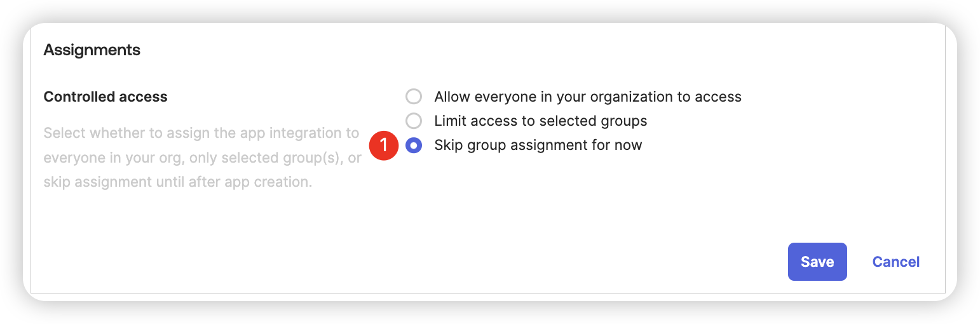
Task: Choose the "Limit access to selected groups" radio button
Action: click(414, 121)
